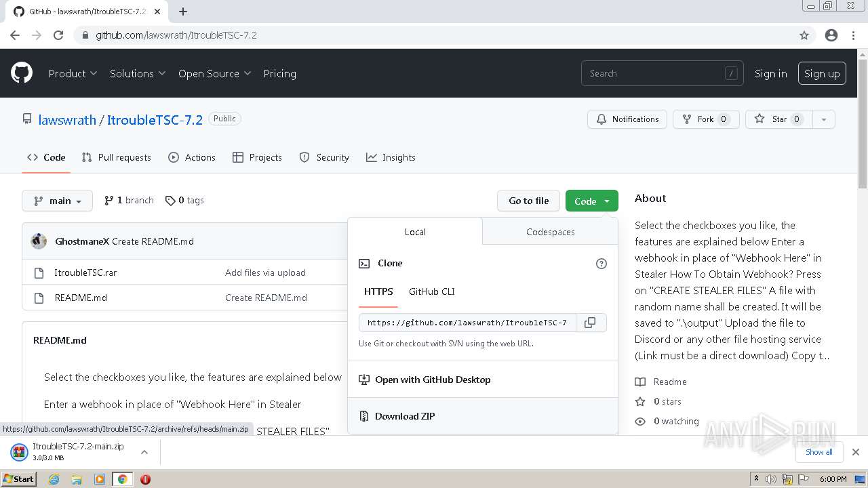Switch to Pull requests tab
This screenshot has height=488, width=868.
pos(117,157)
